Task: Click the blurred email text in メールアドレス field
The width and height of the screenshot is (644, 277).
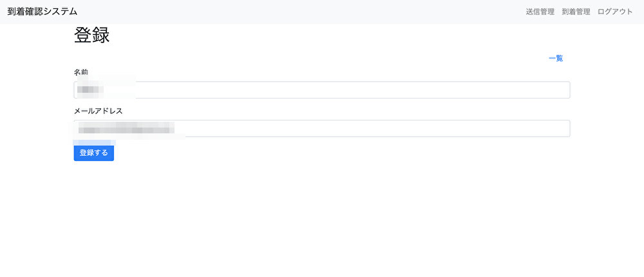Action: point(126,129)
